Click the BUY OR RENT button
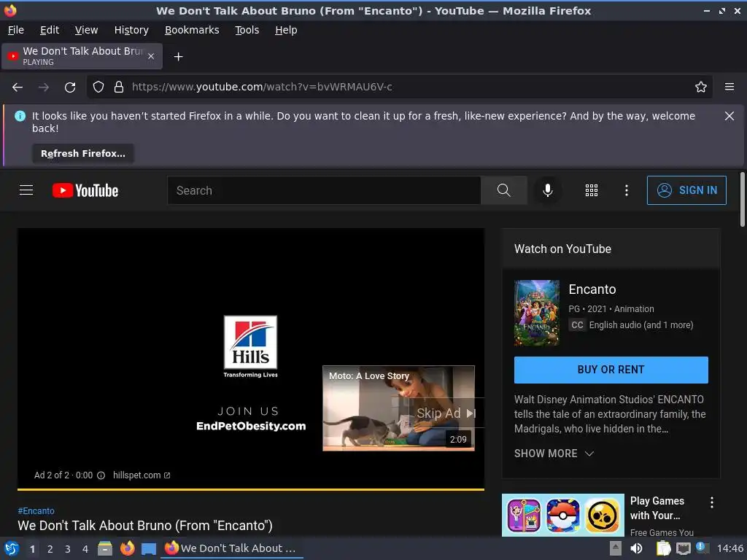The width and height of the screenshot is (747, 560). coord(611,370)
